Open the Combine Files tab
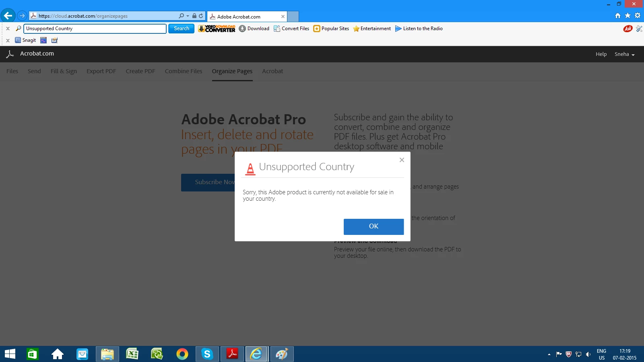The image size is (644, 362). pyautogui.click(x=184, y=71)
